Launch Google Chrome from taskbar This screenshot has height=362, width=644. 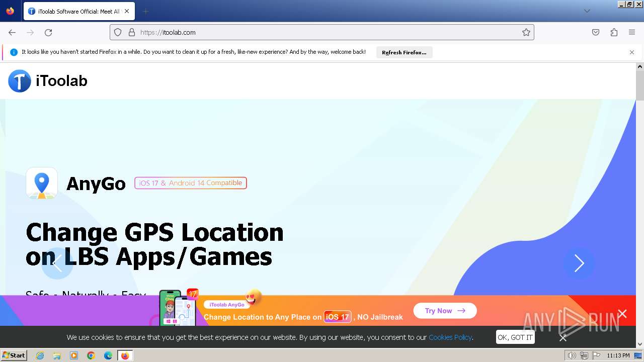[x=91, y=355]
